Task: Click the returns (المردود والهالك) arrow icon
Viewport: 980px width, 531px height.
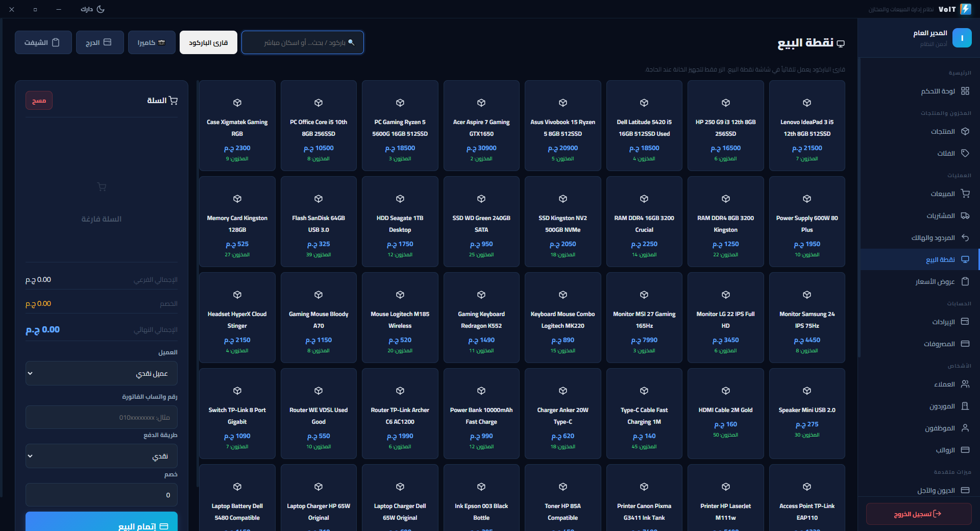Action: pyautogui.click(x=965, y=237)
